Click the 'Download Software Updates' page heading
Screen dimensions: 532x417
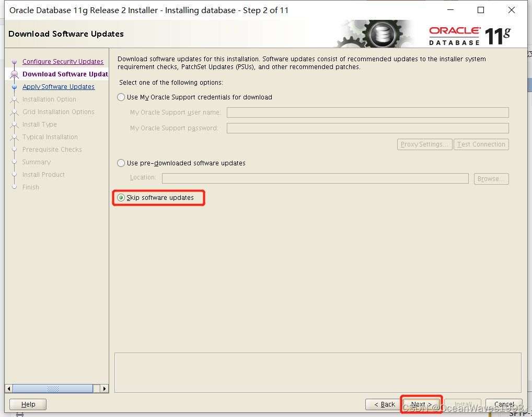click(66, 34)
